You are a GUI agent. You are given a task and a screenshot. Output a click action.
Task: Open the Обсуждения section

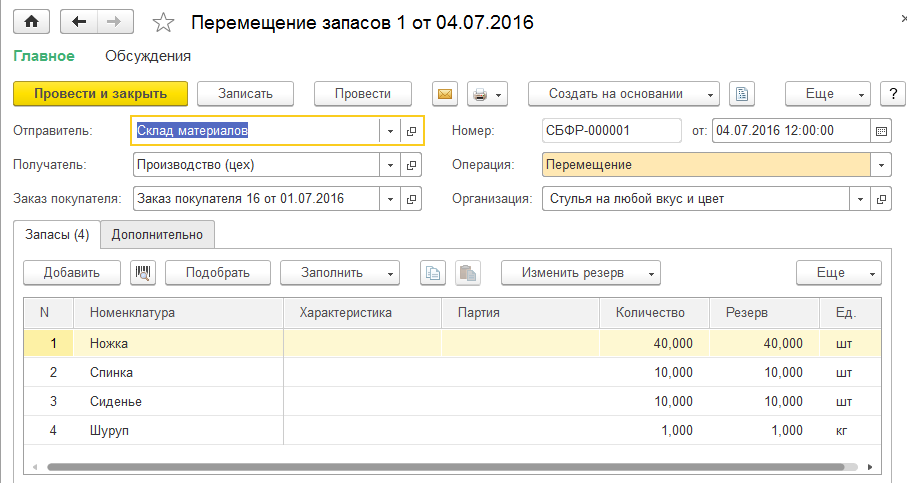coord(148,56)
